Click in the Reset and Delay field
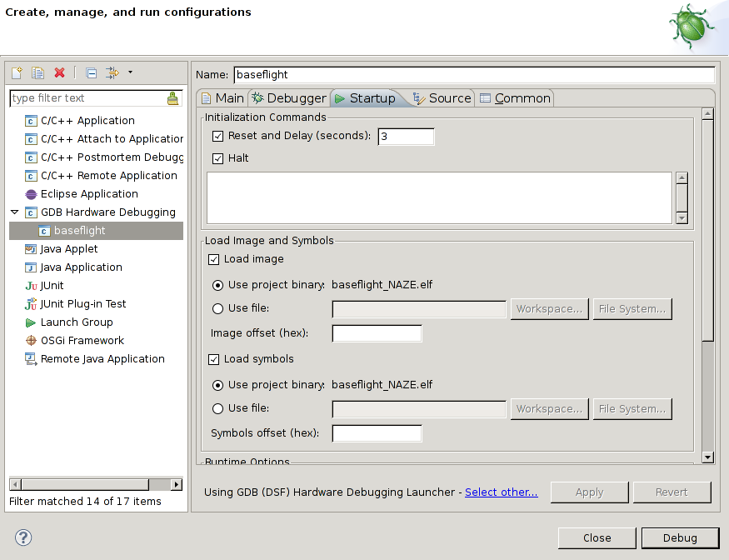The width and height of the screenshot is (729, 560). click(x=406, y=137)
